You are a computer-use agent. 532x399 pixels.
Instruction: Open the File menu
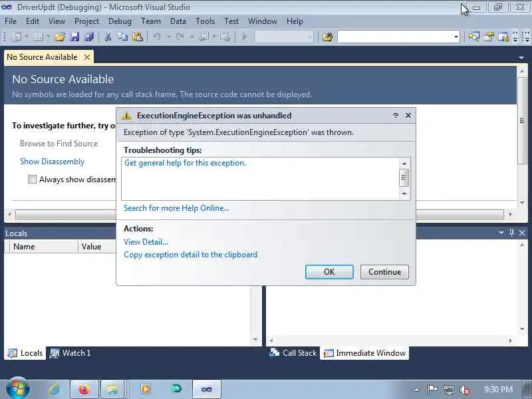(11, 21)
